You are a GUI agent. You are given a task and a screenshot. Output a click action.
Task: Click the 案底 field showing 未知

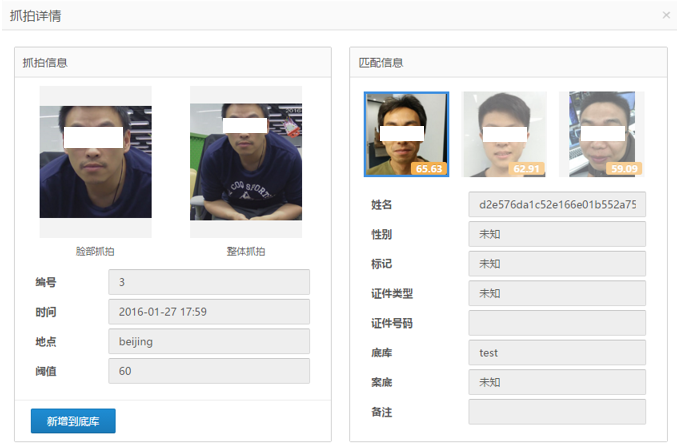(557, 382)
